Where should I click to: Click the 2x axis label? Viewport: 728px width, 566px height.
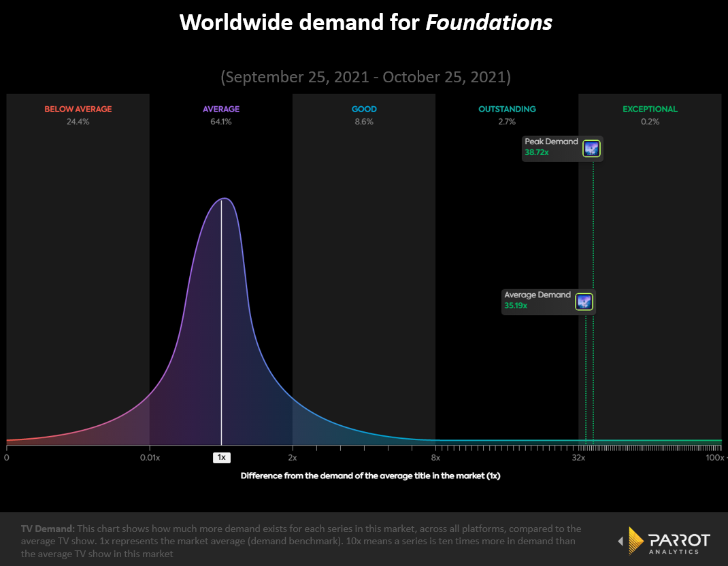pyautogui.click(x=293, y=458)
